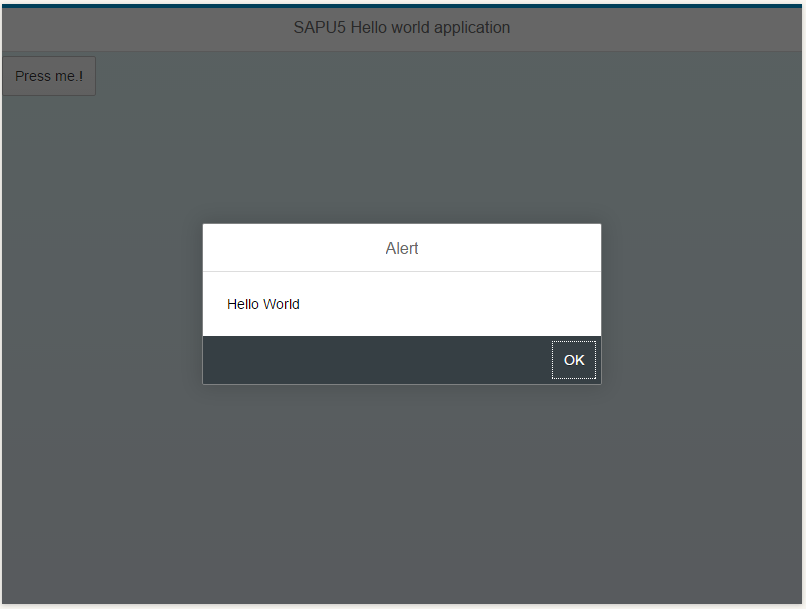Click the dark footer bar left of OK

pos(370,360)
